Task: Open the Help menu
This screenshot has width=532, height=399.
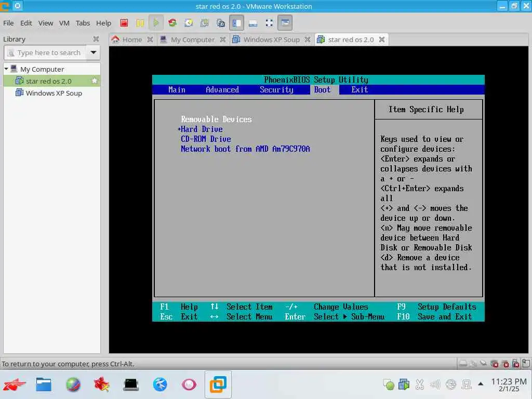Action: coord(103,23)
